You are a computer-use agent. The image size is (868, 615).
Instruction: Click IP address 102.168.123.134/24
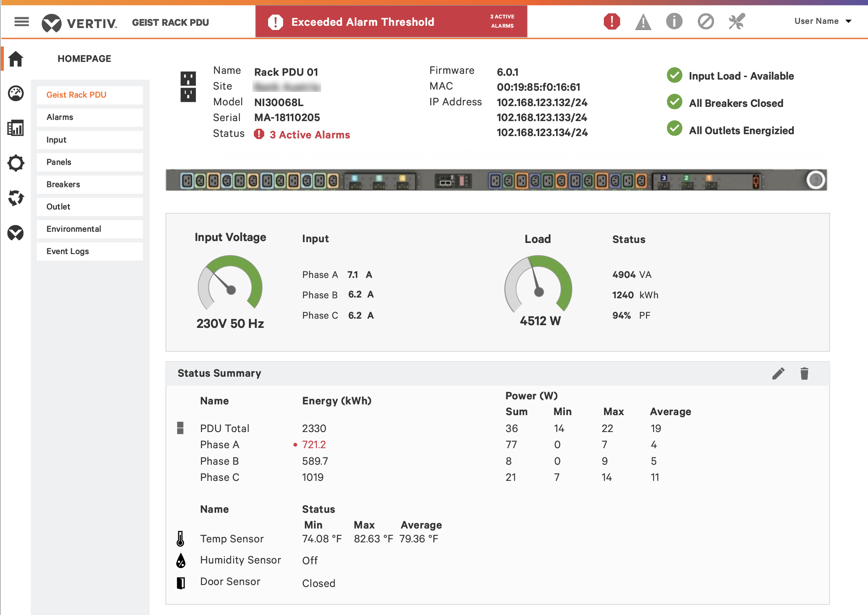click(x=542, y=133)
